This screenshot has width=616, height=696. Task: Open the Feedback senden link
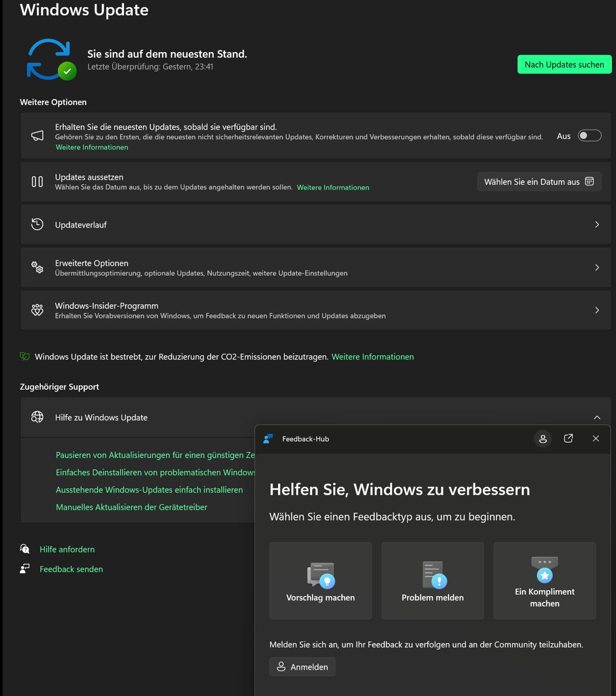tap(71, 569)
